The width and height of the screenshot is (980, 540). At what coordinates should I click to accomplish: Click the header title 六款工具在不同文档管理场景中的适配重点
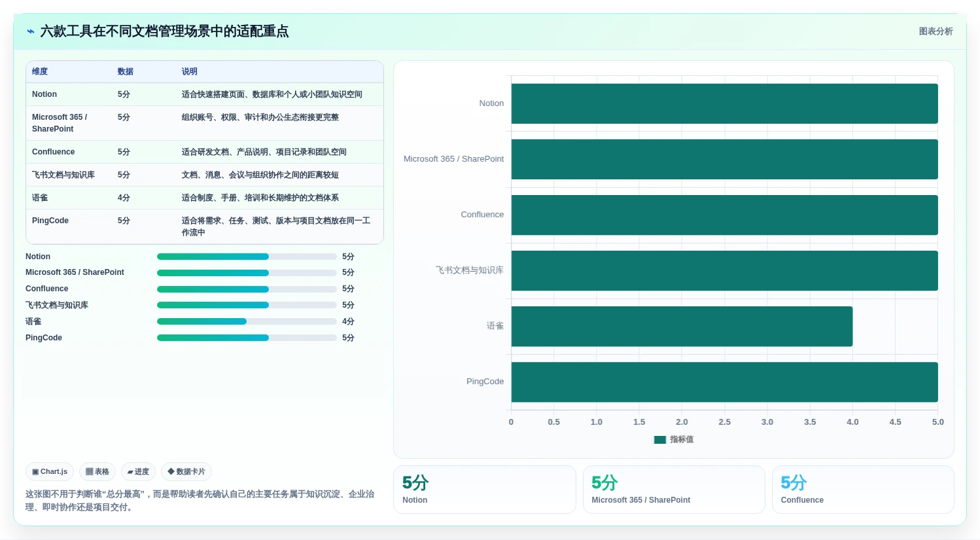164,31
